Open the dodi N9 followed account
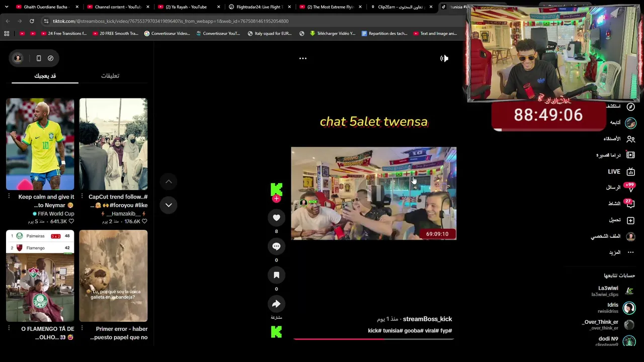The width and height of the screenshot is (644, 362). [615, 341]
